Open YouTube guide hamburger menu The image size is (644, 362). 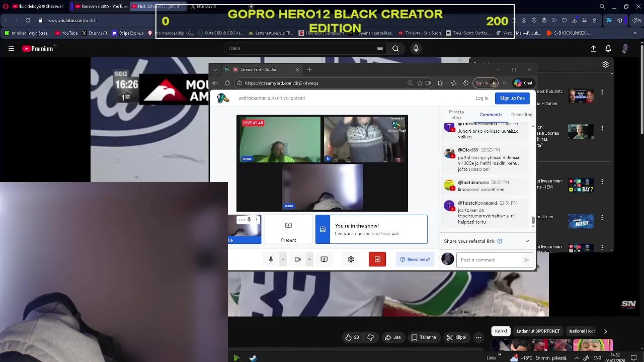[x=11, y=49]
